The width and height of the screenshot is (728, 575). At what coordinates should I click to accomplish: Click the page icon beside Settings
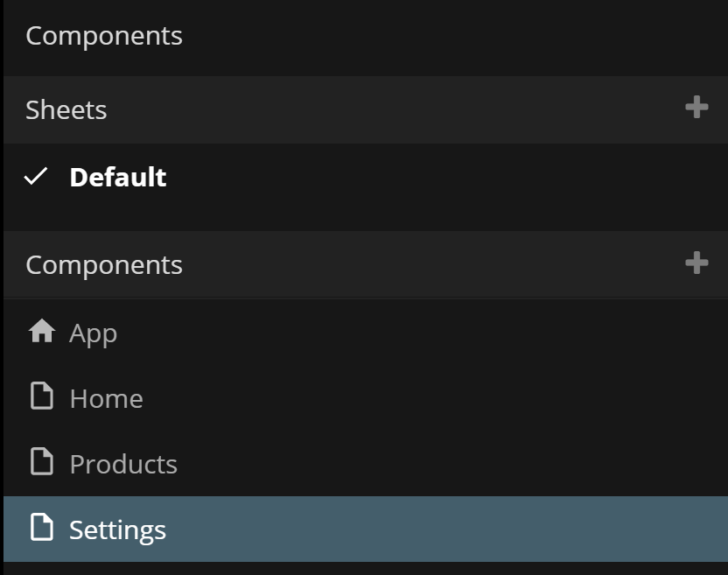click(x=42, y=528)
